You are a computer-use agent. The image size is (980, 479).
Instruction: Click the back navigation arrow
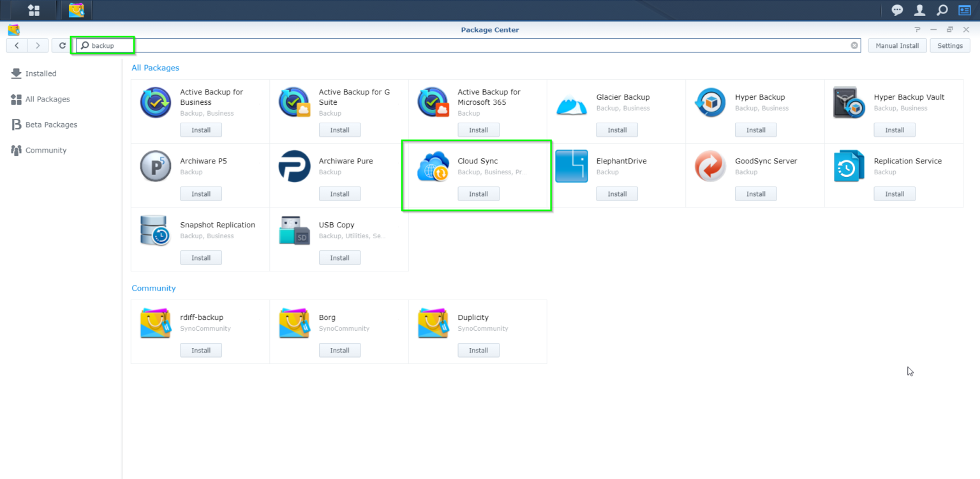[17, 45]
